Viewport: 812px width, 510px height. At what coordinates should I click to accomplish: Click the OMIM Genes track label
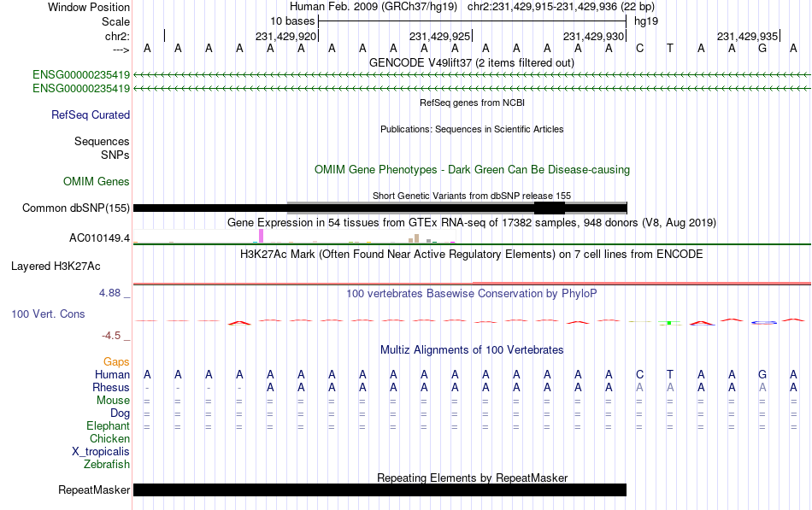tap(97, 182)
